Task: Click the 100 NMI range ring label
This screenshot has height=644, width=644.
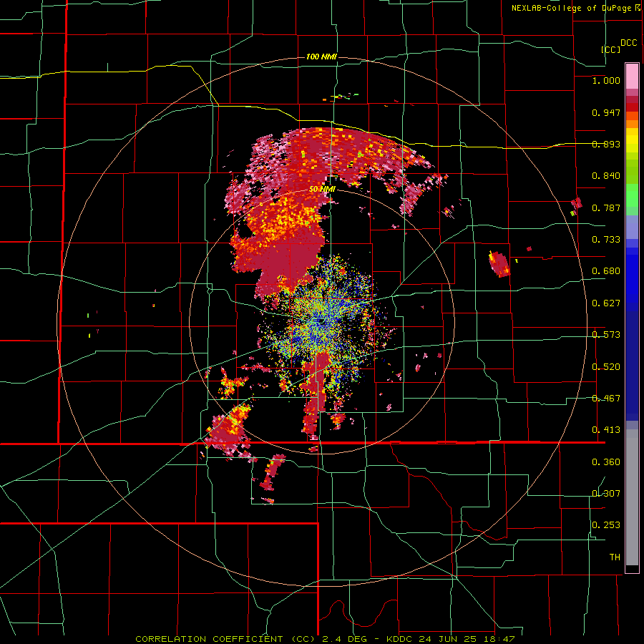Action: pos(321,57)
